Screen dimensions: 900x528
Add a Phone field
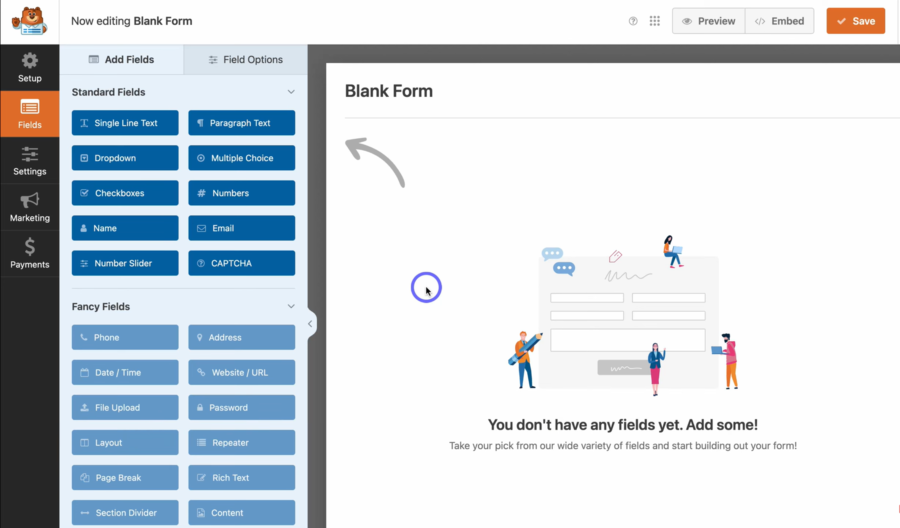pos(125,337)
